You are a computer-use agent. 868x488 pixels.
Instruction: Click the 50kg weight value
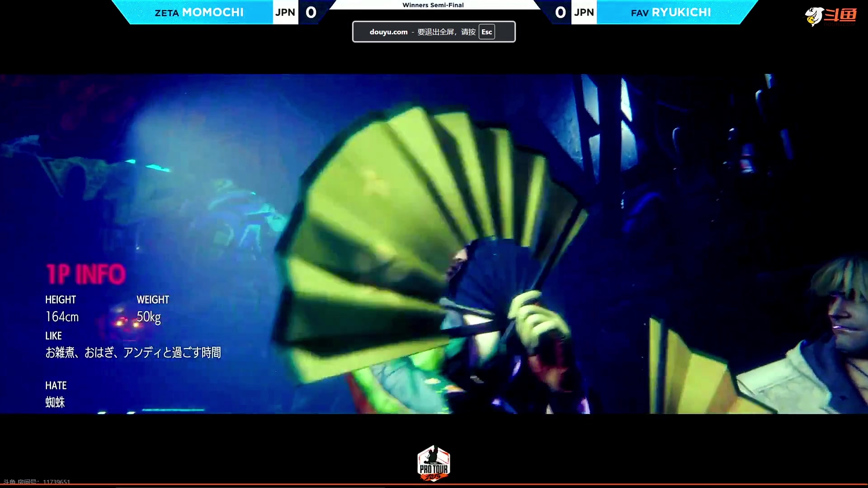click(x=149, y=317)
